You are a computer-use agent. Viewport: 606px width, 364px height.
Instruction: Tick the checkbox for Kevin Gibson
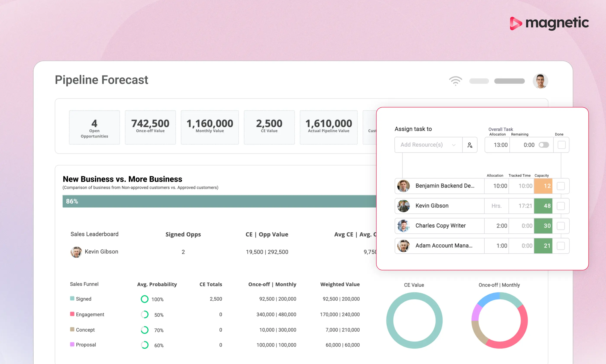coord(561,206)
